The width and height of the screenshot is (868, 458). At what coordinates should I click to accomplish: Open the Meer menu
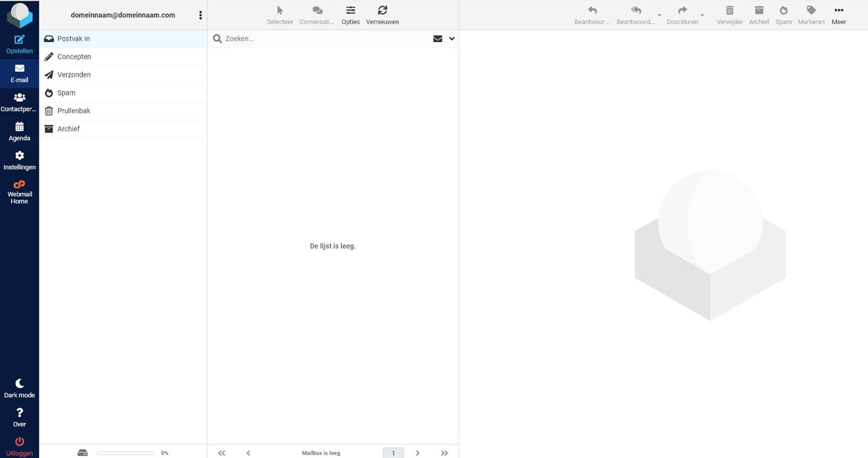coord(839,15)
